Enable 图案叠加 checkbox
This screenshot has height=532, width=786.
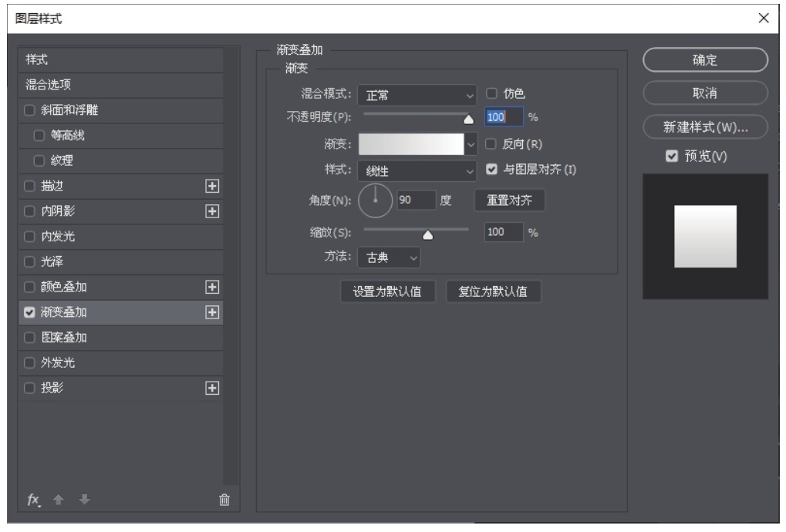(x=29, y=338)
